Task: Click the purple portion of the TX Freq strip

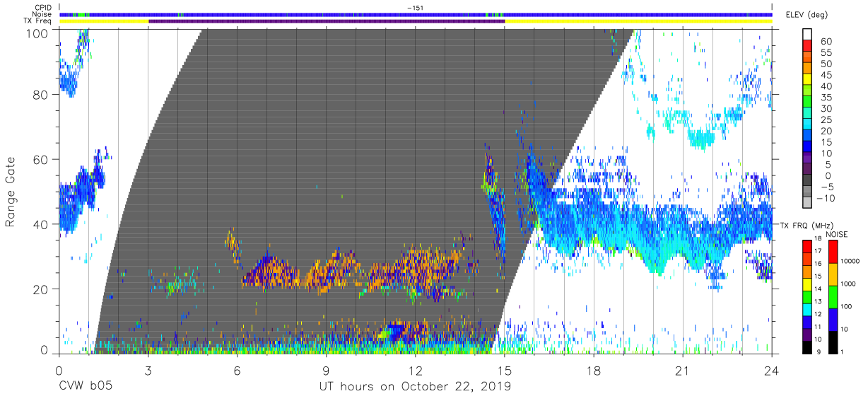Action: [327, 21]
